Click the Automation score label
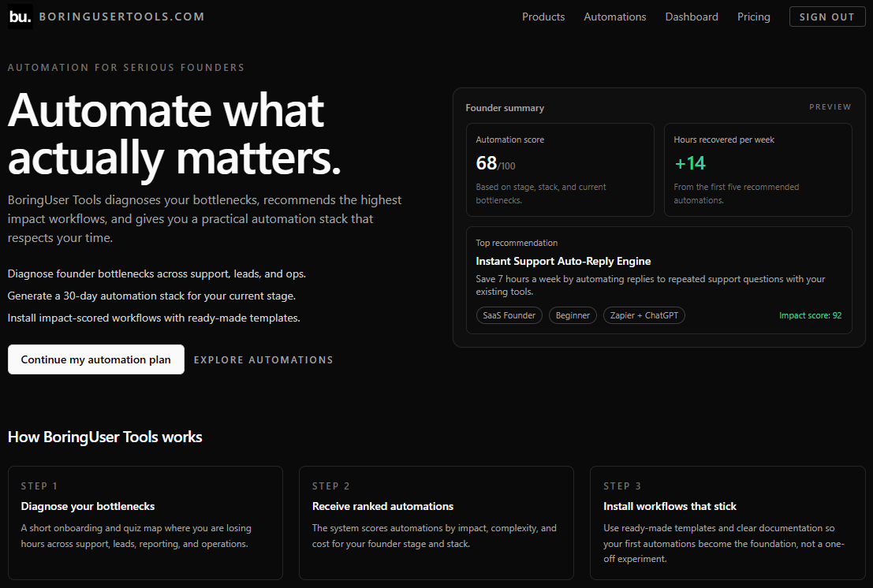 pos(510,140)
